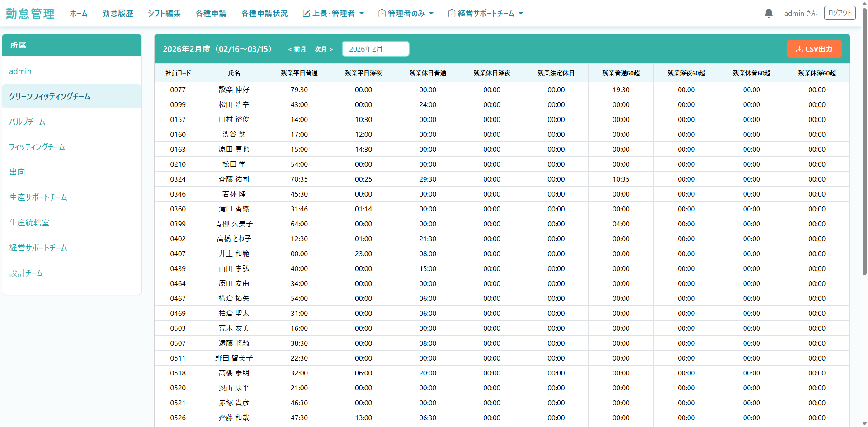Click employee name 松田 学
The image size is (868, 427).
pos(234,164)
